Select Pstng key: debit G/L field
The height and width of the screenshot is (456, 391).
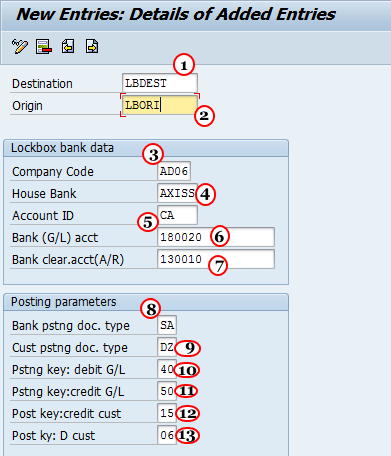point(167,369)
